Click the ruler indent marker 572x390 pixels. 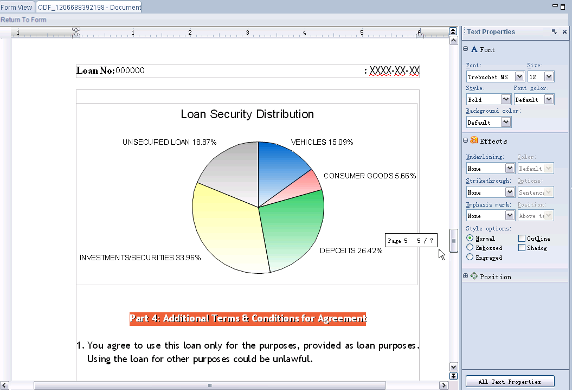click(x=76, y=32)
